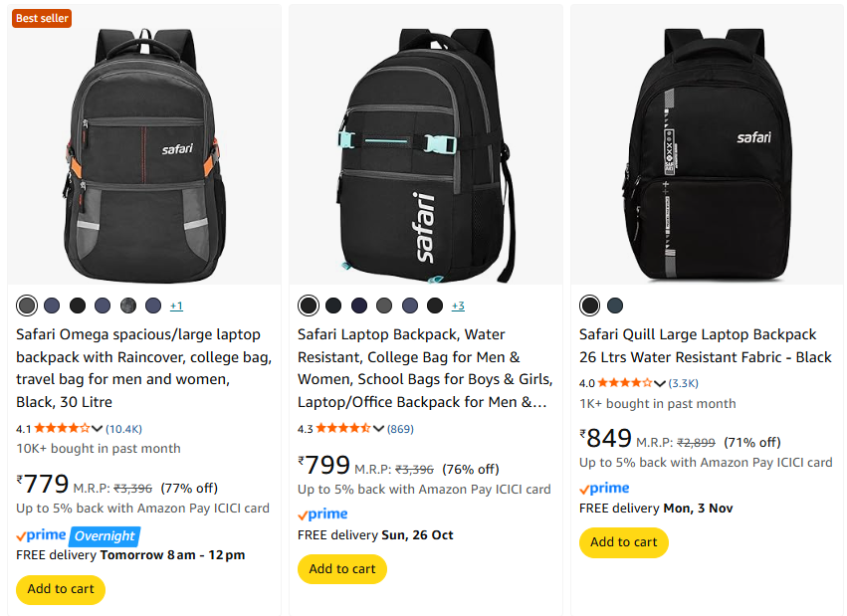Expand rating breakdown for 4.1 star backpack
847x616 pixels.
pyautogui.click(x=98, y=429)
